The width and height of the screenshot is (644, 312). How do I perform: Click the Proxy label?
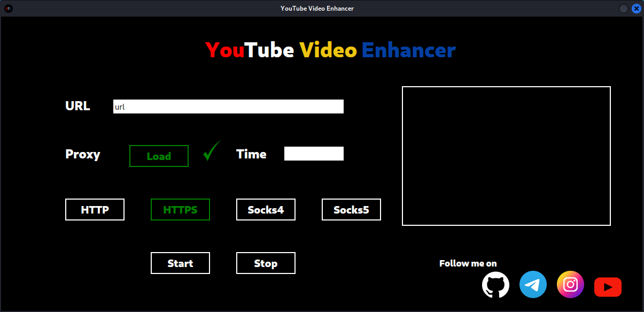click(x=83, y=155)
